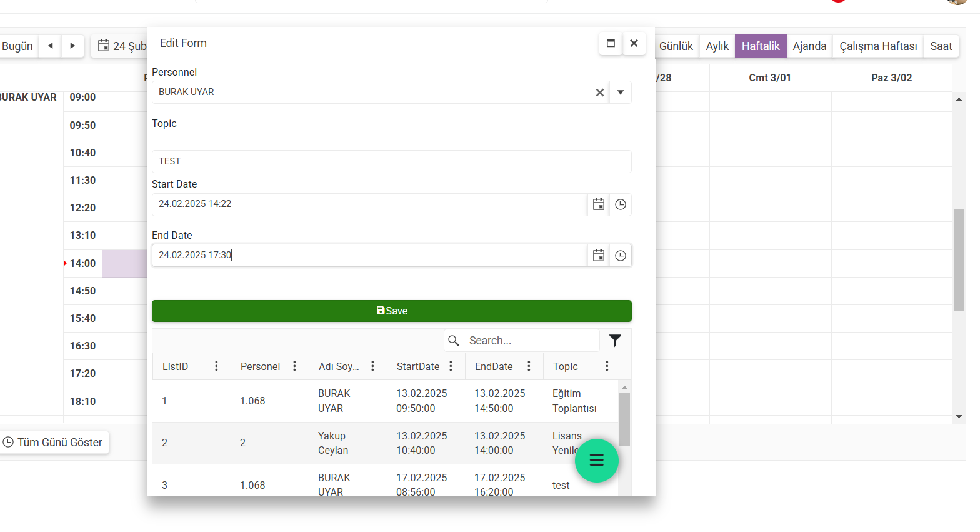Viewport: 980px width, 532px height.
Task: Open Adı Soy... column menu
Action: coord(372,366)
